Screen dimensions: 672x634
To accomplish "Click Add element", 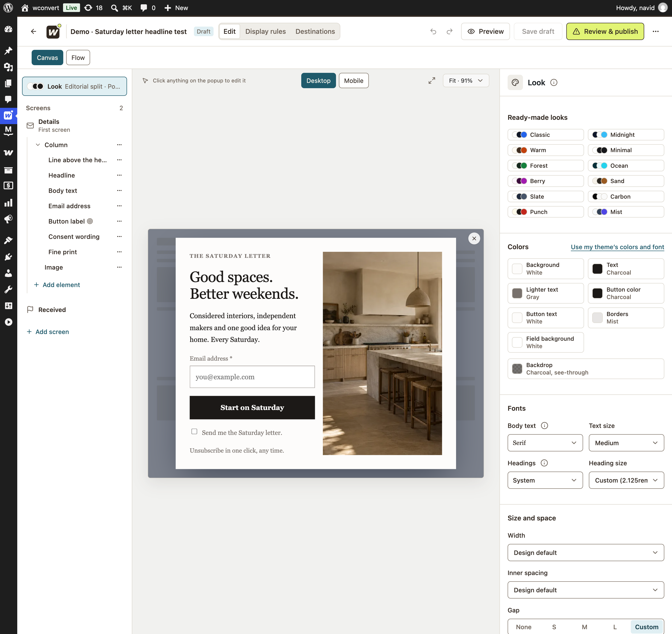I will click(57, 285).
